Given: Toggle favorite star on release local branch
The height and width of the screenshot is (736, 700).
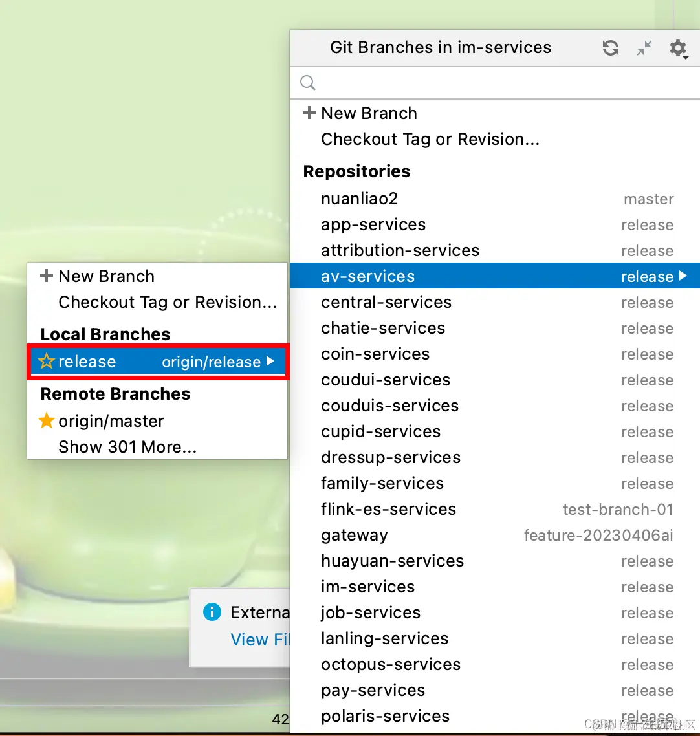Looking at the screenshot, I should 47,362.
